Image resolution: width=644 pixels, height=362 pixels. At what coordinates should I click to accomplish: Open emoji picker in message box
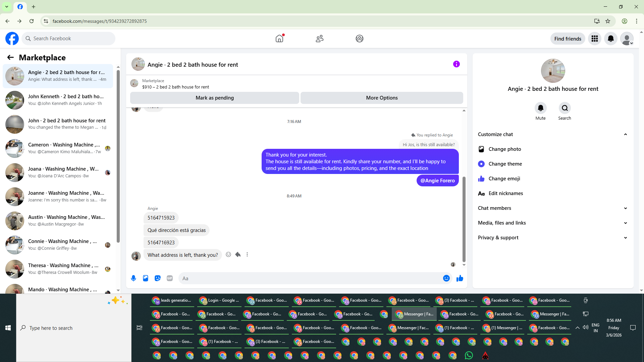(x=446, y=278)
